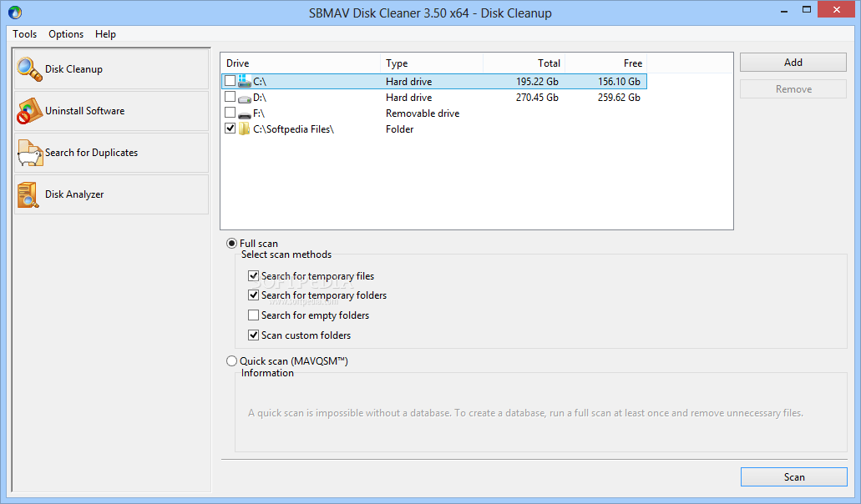861x504 pixels.
Task: Sort by the Drive column header
Action: coord(301,63)
